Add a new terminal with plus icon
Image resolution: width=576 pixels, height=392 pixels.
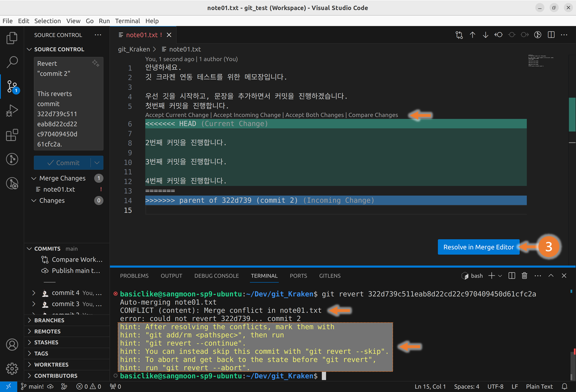[492, 275]
